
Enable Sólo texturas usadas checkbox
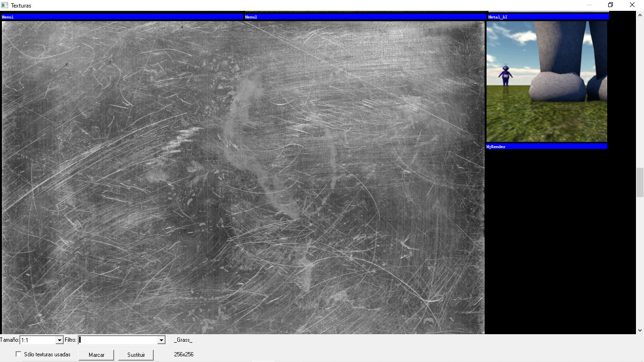[x=19, y=354]
